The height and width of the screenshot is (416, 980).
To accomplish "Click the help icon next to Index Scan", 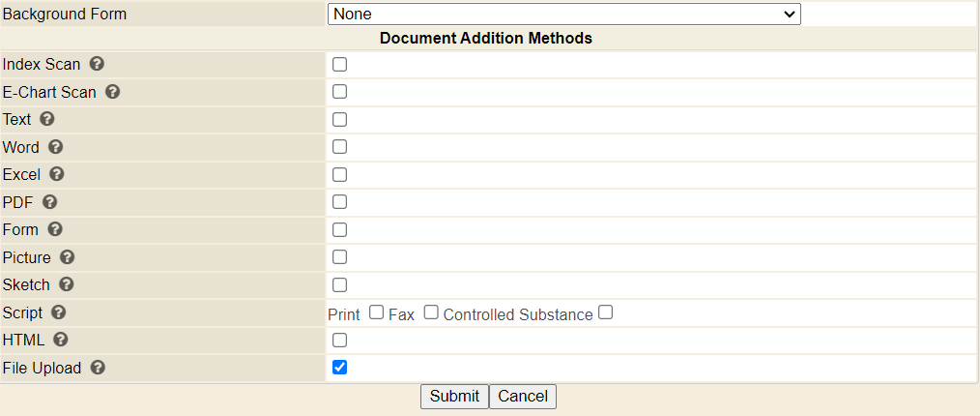I will [x=97, y=64].
